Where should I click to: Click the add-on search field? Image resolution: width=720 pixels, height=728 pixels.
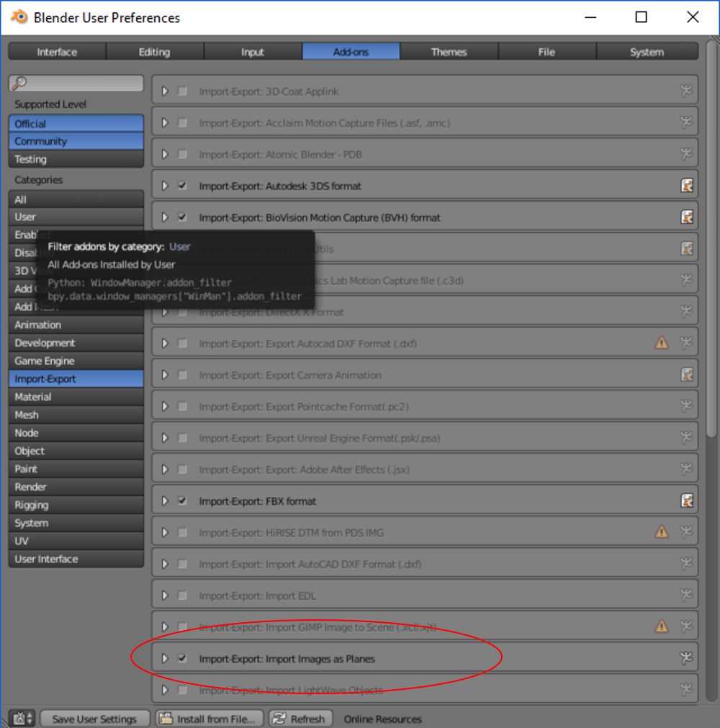[76, 83]
